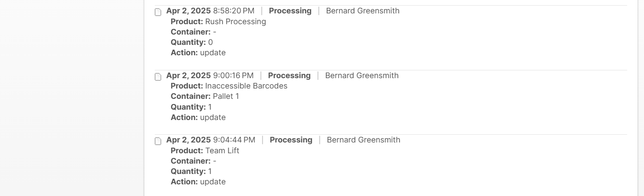
Task: Click the Rush Processing product name
Action: 236,22
